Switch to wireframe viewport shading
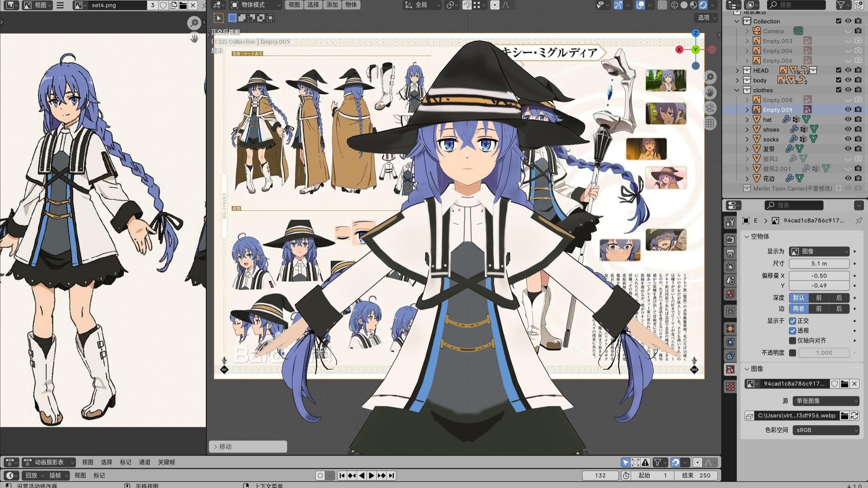Screen dimensions: 868x488 [674, 5]
